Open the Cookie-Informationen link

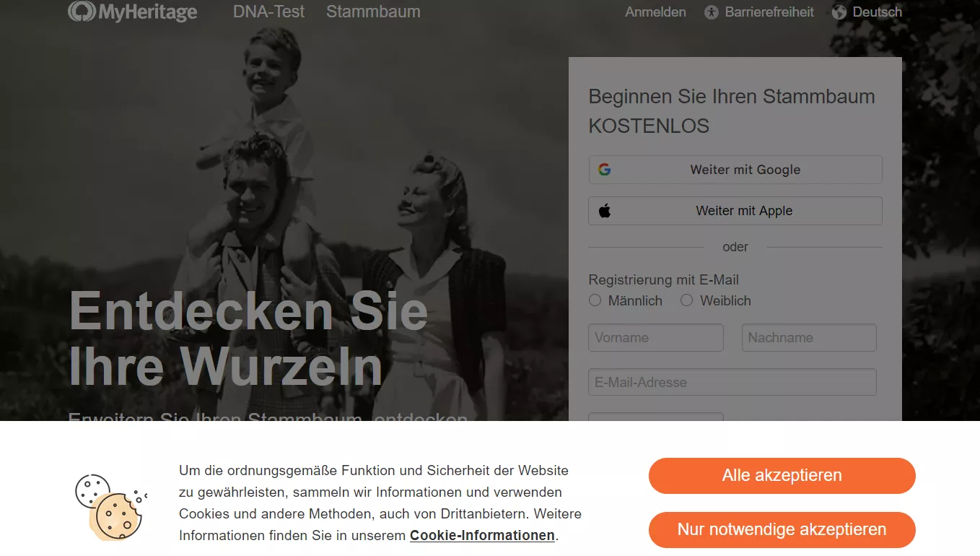[483, 536]
